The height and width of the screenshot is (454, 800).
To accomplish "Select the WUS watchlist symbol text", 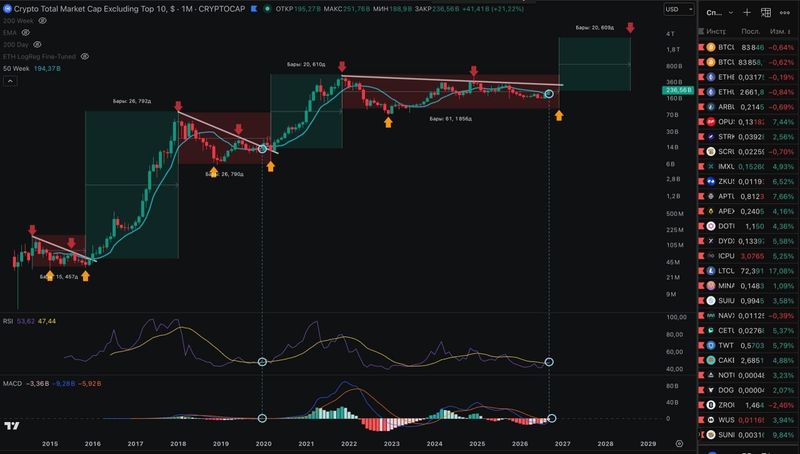I will click(x=726, y=420).
